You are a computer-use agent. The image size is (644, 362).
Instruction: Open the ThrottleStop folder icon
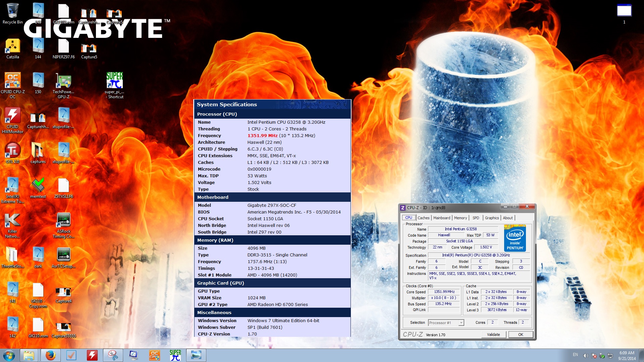(x=12, y=258)
